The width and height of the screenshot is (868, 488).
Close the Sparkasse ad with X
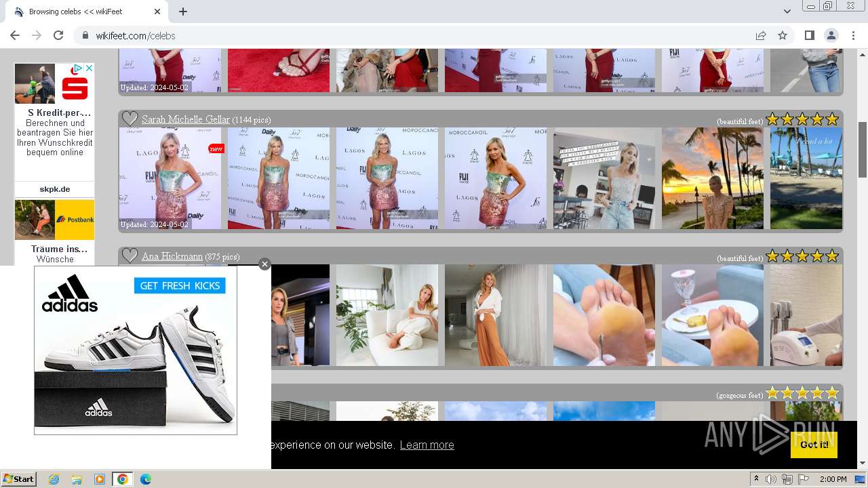click(89, 68)
